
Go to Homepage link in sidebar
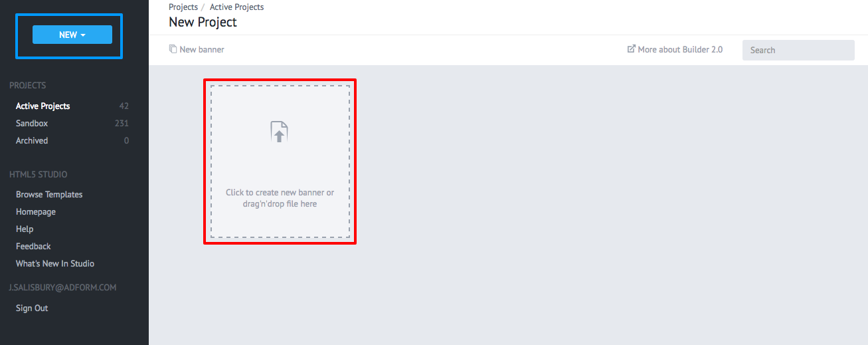click(36, 211)
